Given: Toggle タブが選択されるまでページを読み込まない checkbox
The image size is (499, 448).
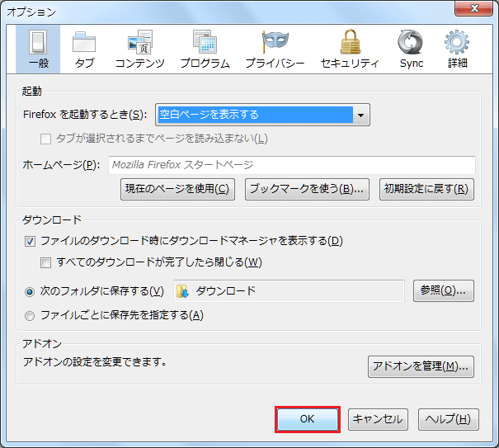Looking at the screenshot, I should click(x=45, y=139).
